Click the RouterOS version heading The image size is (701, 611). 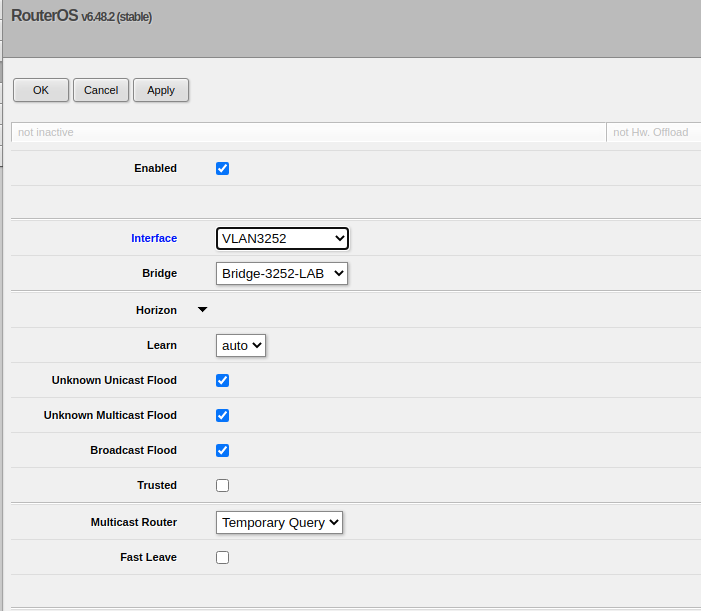[82, 17]
